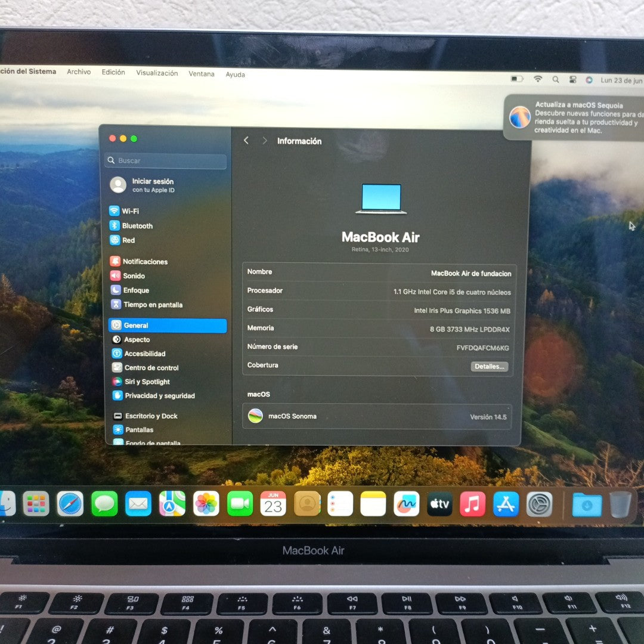
Task: Open Calendar from the Dock
Action: (x=273, y=503)
